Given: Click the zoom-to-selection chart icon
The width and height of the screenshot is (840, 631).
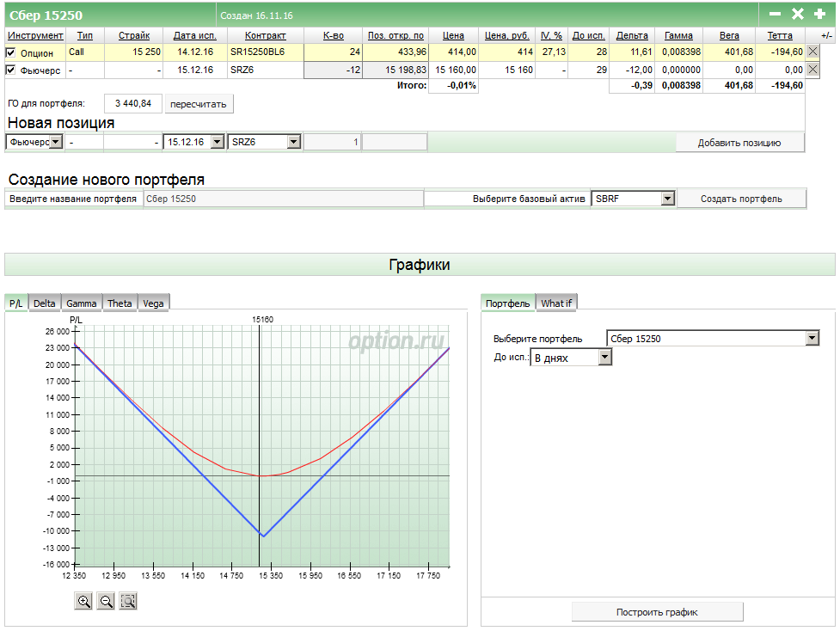Looking at the screenshot, I should point(128,602).
